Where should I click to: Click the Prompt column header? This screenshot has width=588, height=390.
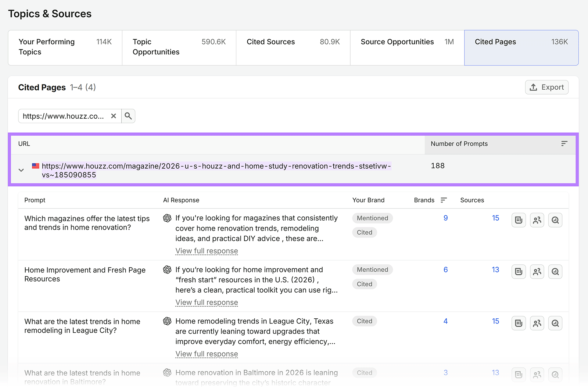(35, 200)
